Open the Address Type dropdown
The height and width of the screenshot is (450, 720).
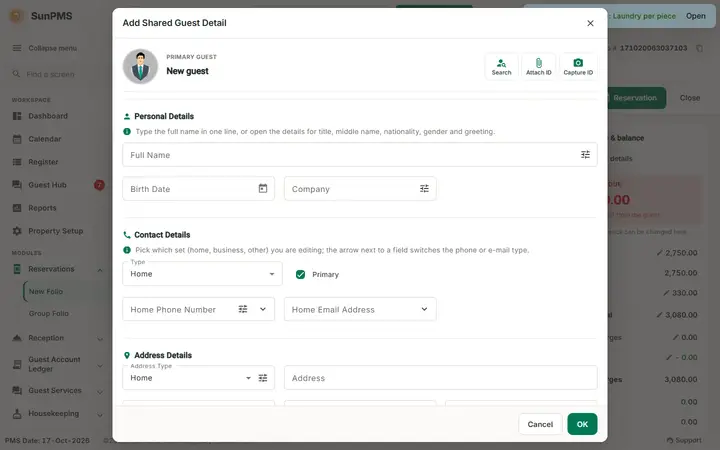pos(248,377)
